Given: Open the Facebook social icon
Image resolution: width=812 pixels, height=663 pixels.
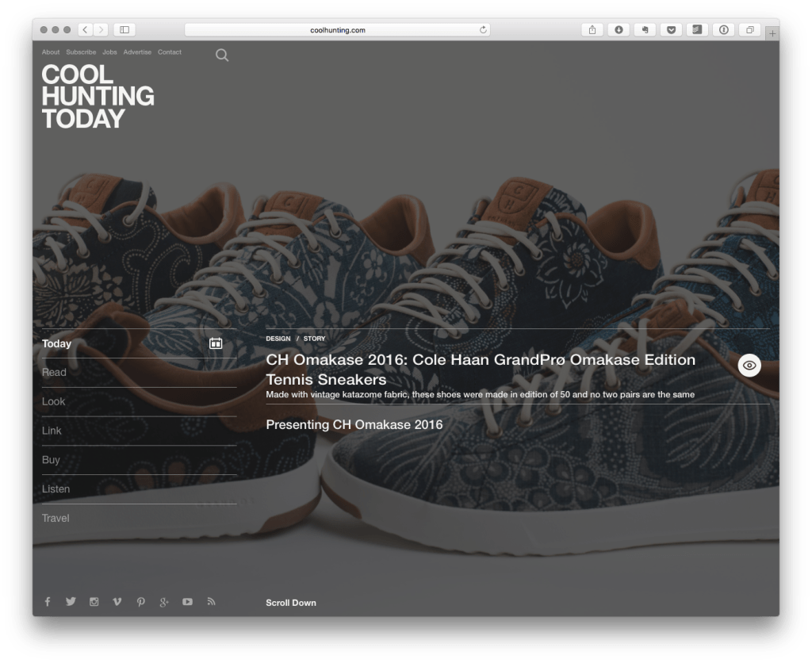Looking at the screenshot, I should click(x=48, y=602).
